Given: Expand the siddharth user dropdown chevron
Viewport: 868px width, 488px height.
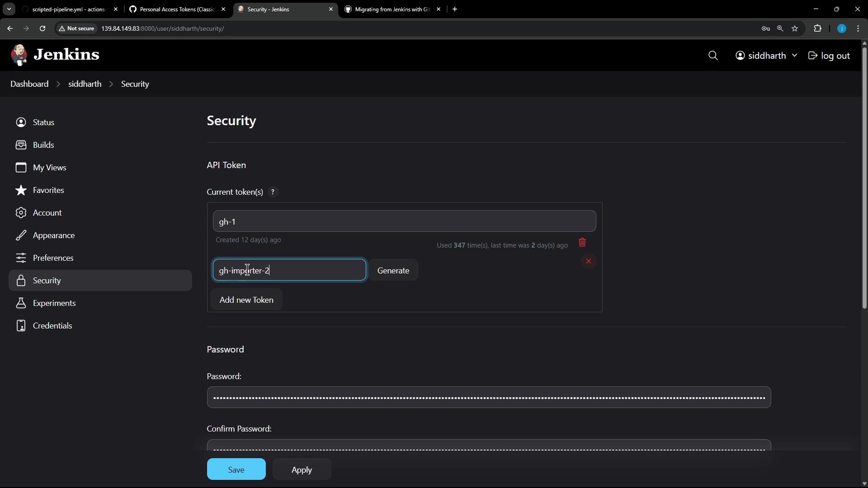Looking at the screenshot, I should click(x=794, y=56).
